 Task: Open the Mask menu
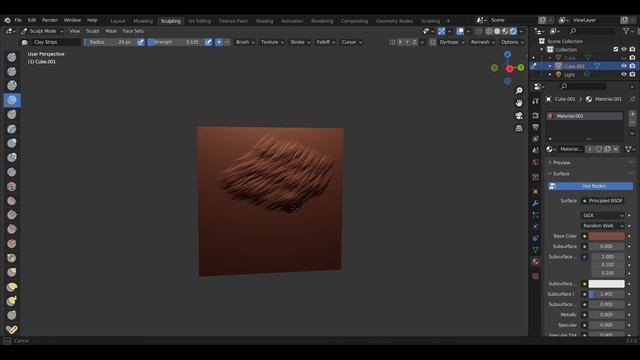[111, 31]
